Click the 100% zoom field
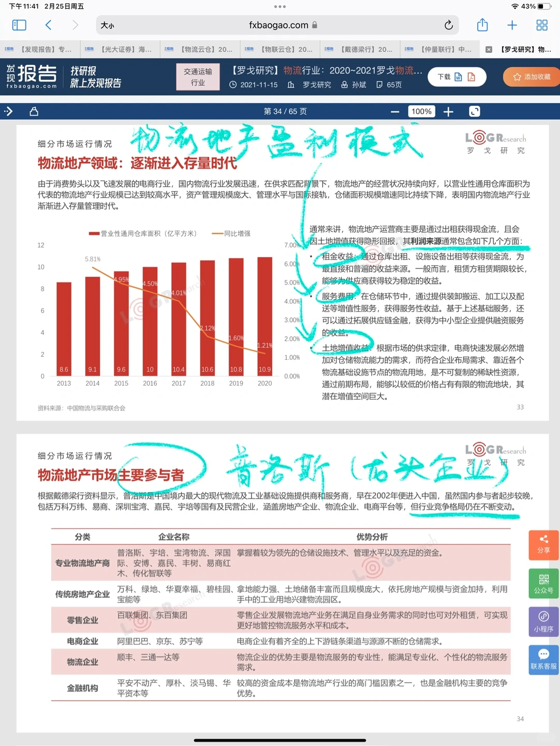The image size is (560, 746). click(422, 111)
